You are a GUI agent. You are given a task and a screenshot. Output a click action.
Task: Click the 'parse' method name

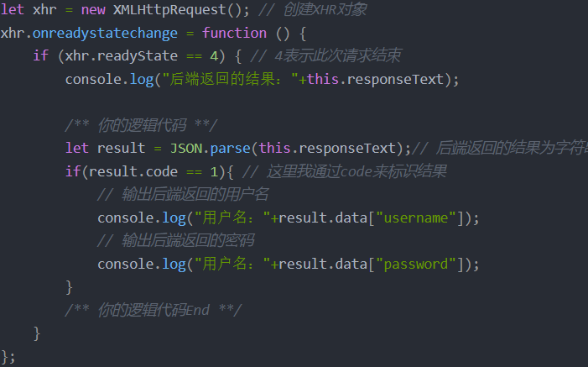230,149
